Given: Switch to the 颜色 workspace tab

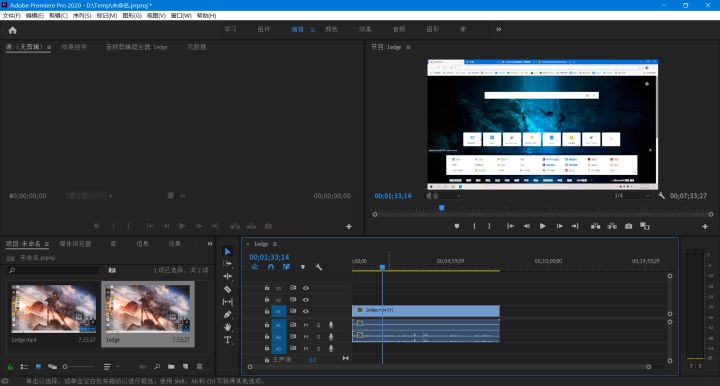Looking at the screenshot, I should (x=331, y=29).
